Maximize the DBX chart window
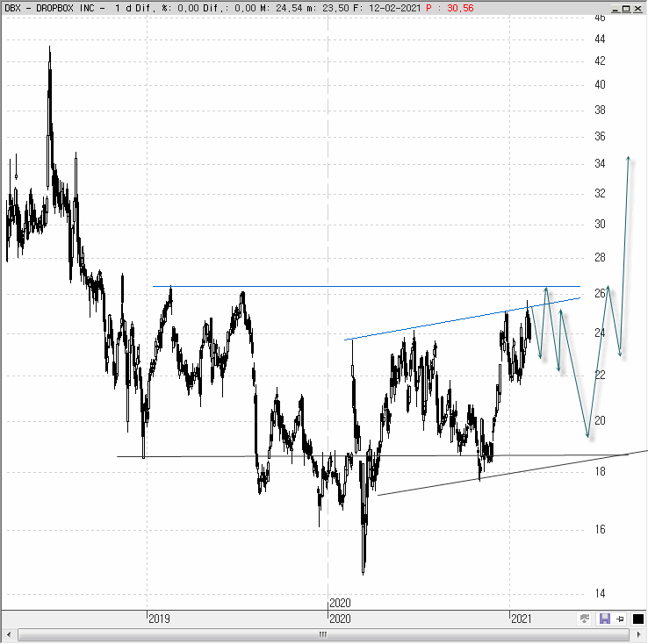Screen dimensions: 648x644 coord(627,8)
